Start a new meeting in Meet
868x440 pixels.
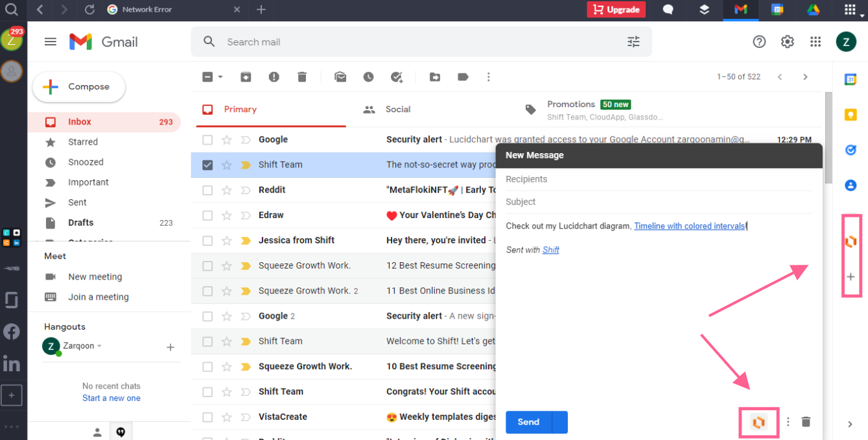click(x=95, y=277)
